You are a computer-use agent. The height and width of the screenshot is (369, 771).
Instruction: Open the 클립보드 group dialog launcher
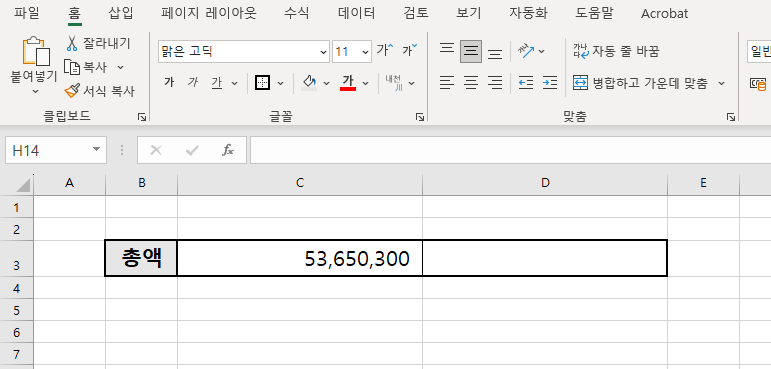[x=142, y=117]
